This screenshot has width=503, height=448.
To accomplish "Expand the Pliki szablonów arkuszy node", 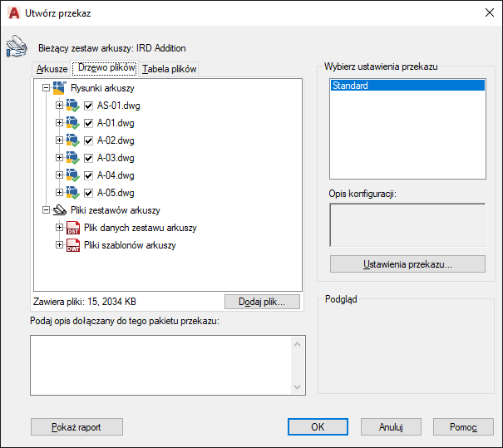I will 59,245.
